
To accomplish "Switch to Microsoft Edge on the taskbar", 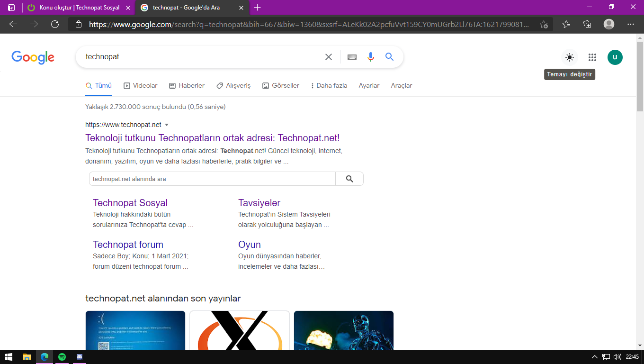I will [x=45, y=357].
